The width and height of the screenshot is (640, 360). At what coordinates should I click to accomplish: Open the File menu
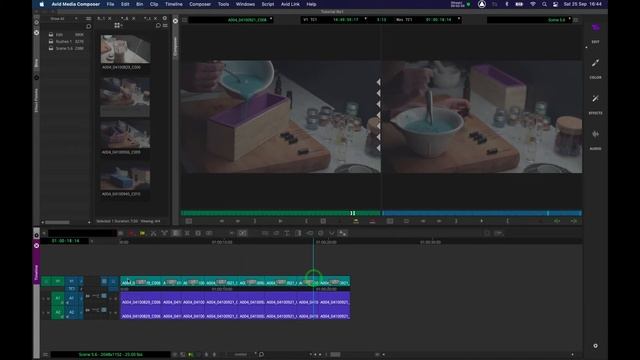pos(110,4)
